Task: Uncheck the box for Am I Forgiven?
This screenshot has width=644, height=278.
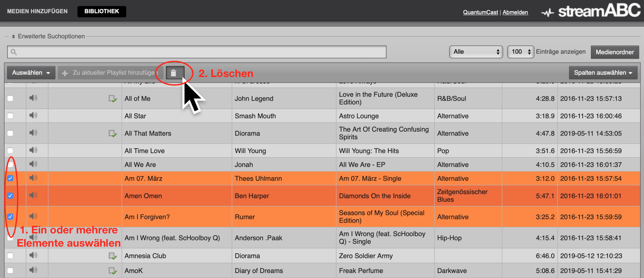Action: click(10, 217)
